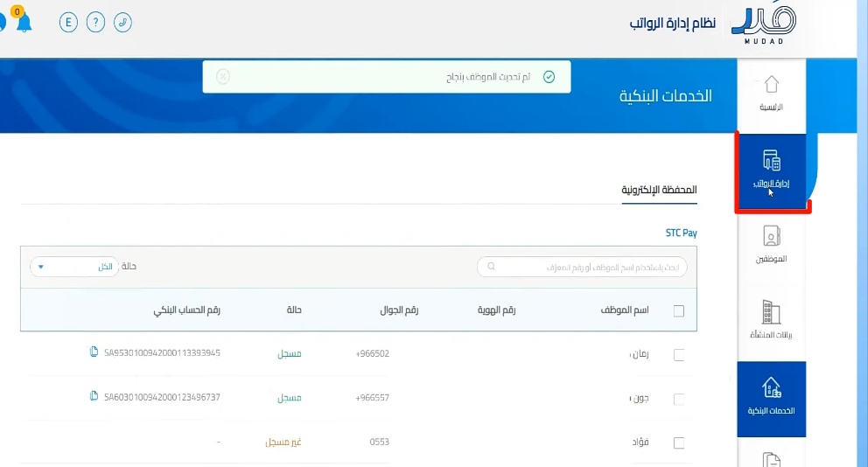Click the غير مسجل status for فؤاد
The width and height of the screenshot is (868, 467).
click(x=283, y=443)
